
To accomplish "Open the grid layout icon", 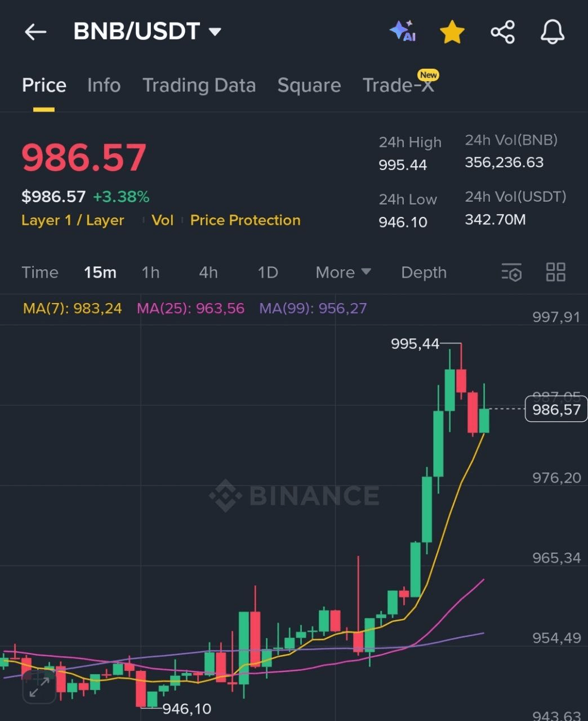I will click(x=556, y=272).
